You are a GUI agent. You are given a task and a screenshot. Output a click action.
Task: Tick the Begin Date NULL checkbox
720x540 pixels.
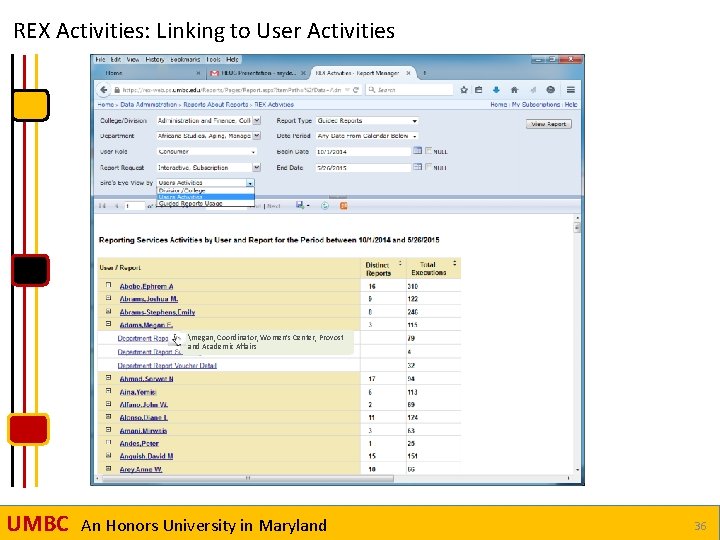[428, 151]
